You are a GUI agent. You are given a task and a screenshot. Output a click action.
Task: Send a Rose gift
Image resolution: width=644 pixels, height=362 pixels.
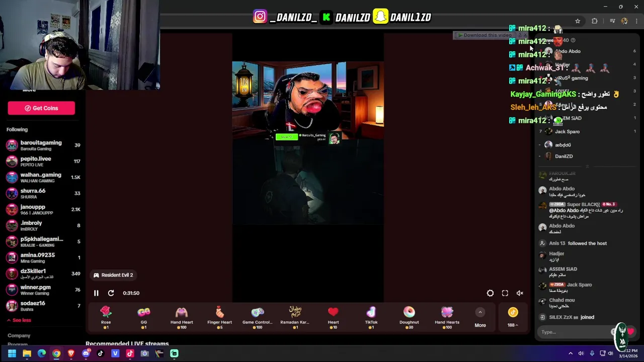coord(106,318)
